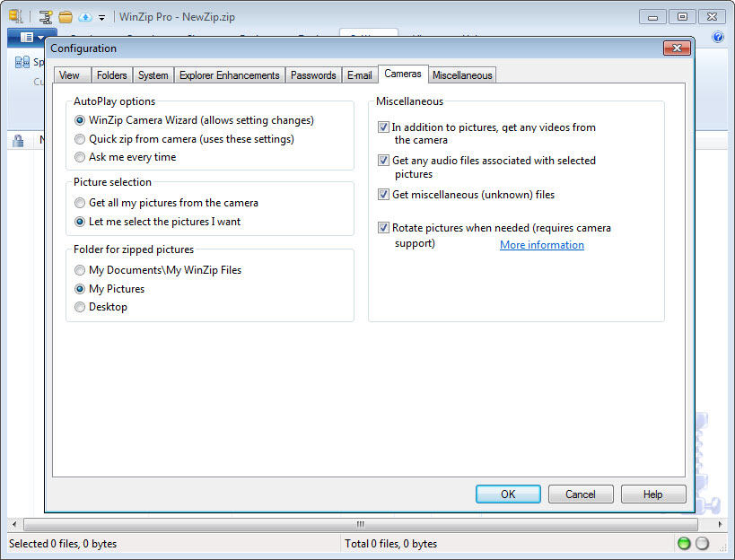Click the scroll right arrow
Image resolution: width=735 pixels, height=560 pixels.
tap(720, 524)
